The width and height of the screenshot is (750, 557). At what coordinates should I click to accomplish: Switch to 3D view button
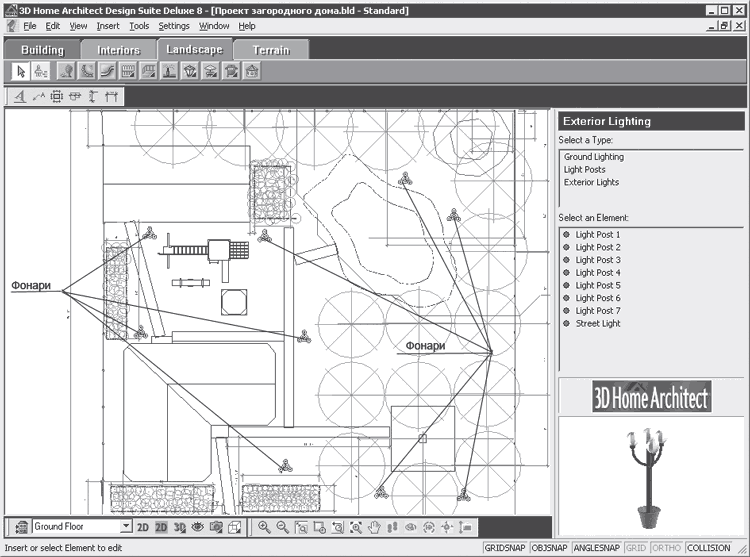point(179,527)
